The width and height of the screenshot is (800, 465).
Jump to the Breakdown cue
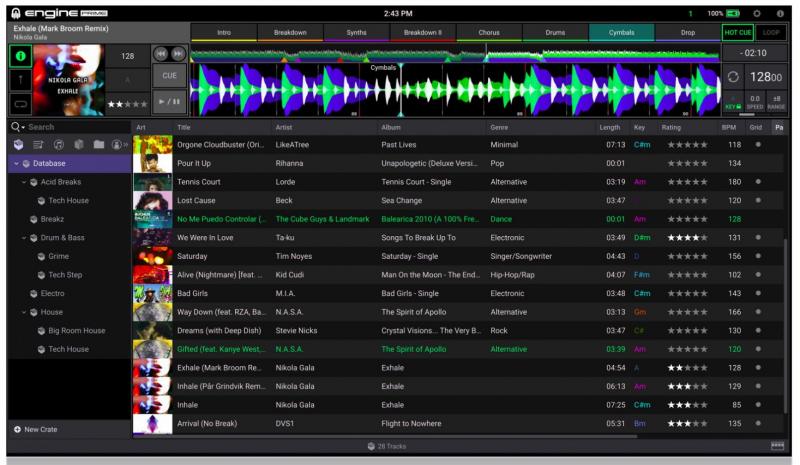290,33
